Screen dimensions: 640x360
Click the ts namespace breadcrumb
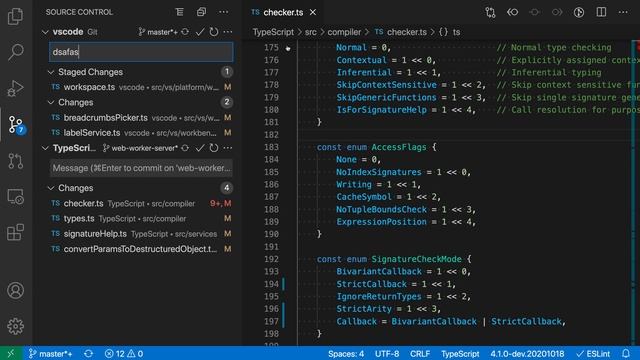point(450,32)
